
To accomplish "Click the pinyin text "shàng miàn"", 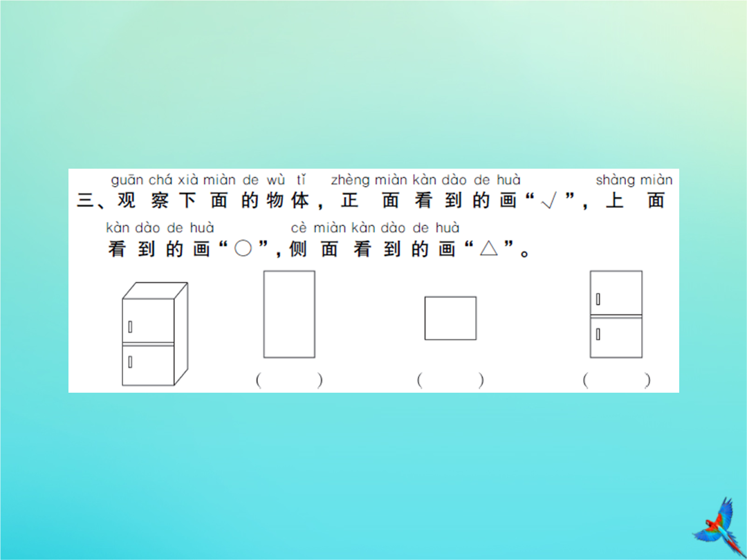I will click(634, 180).
